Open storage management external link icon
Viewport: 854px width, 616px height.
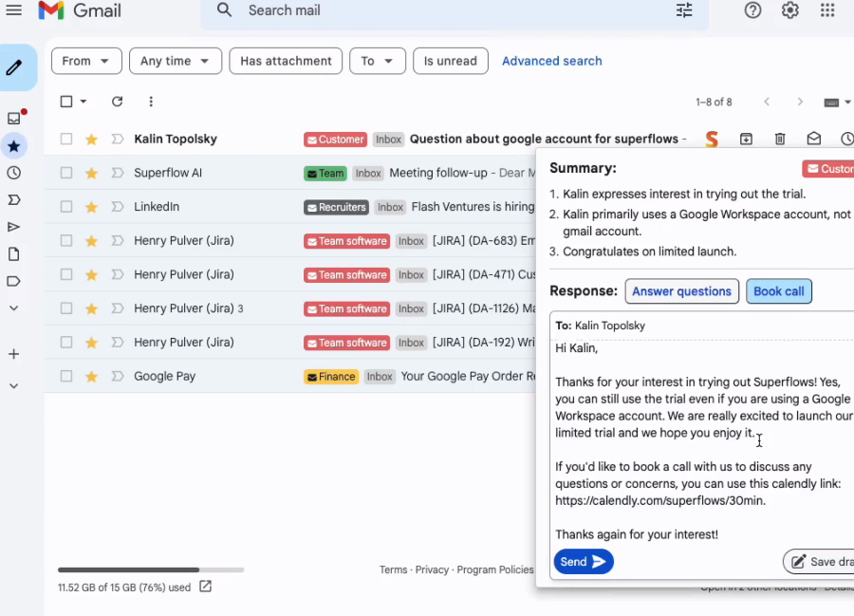pos(205,587)
